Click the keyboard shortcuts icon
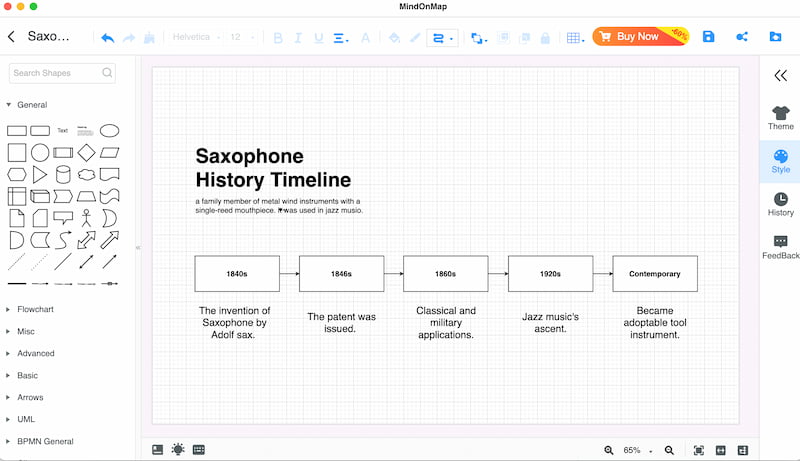This screenshot has height=461, width=800. [x=199, y=450]
